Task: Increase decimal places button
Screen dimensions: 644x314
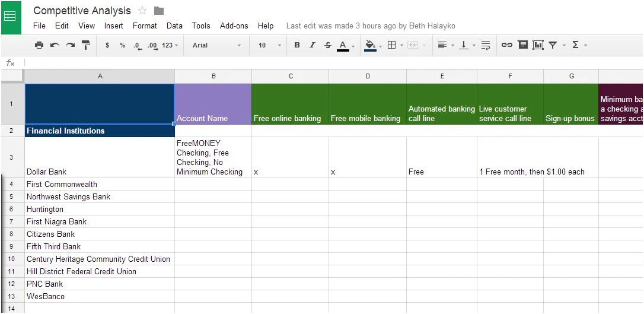Action: [x=153, y=46]
